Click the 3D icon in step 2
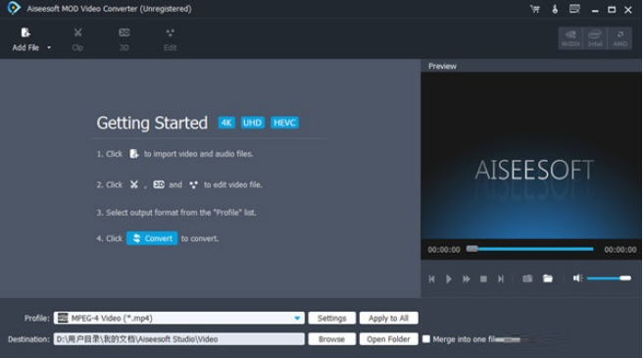Screen dimensions: 644x358 pyautogui.click(x=159, y=184)
